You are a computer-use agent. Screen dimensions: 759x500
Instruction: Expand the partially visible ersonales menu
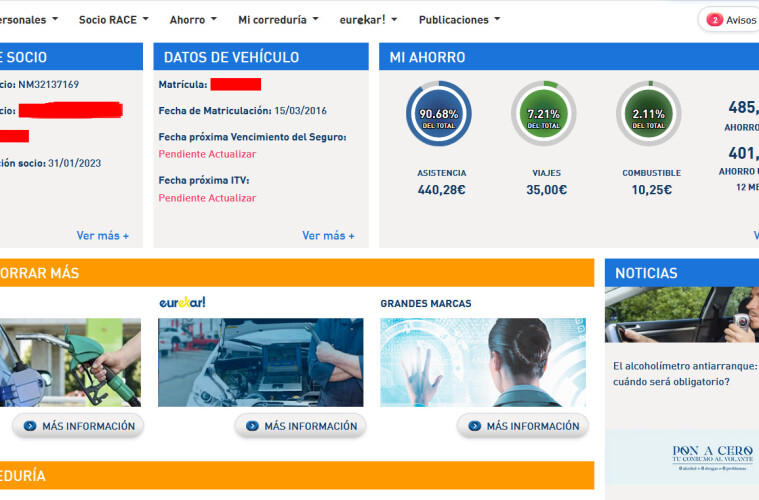[x=29, y=20]
